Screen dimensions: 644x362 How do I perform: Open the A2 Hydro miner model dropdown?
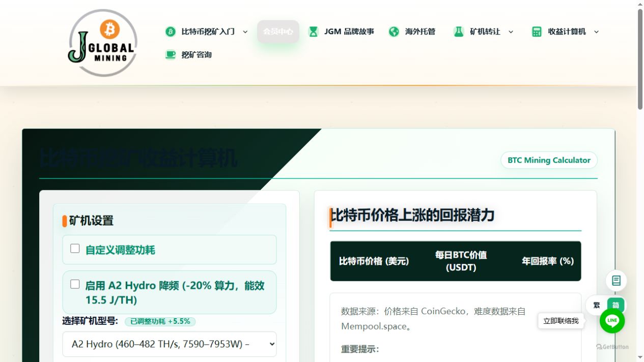click(170, 344)
